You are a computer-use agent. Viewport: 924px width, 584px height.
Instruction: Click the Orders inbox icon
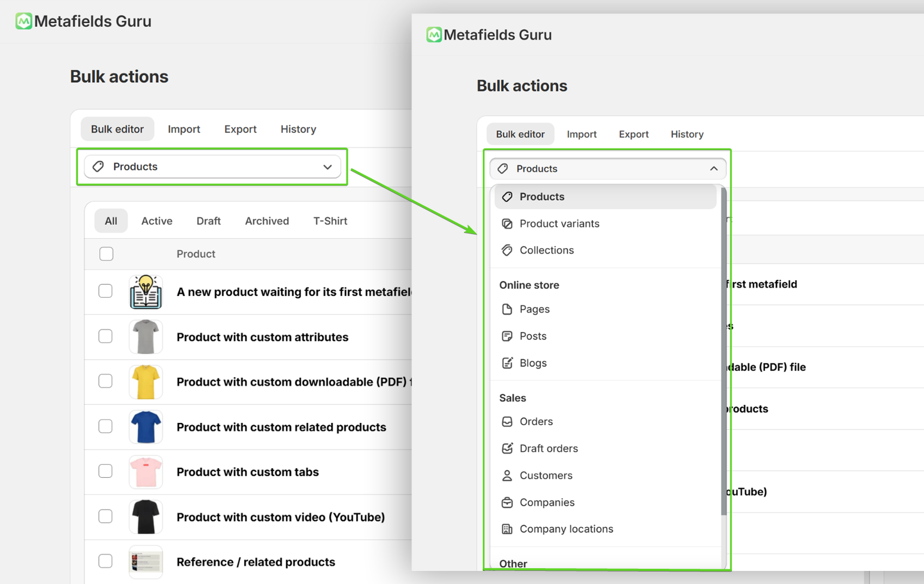pyautogui.click(x=507, y=422)
